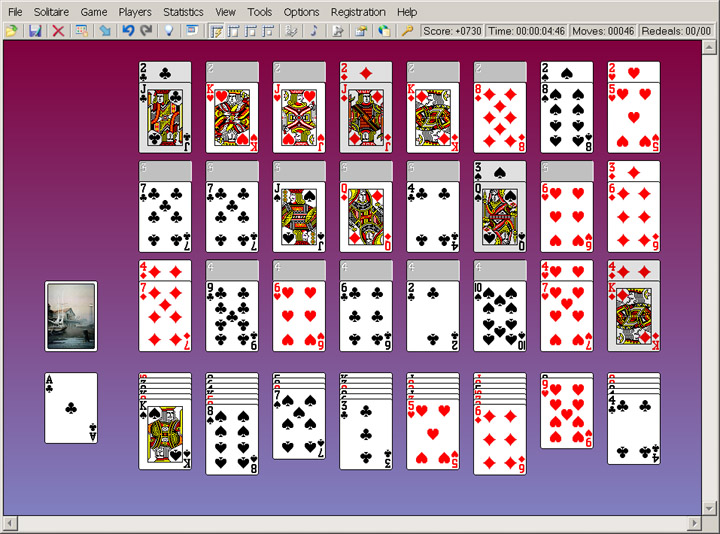Click horizontal scrollbar left arrow
Screen dimensions: 720x534
click(x=10, y=523)
